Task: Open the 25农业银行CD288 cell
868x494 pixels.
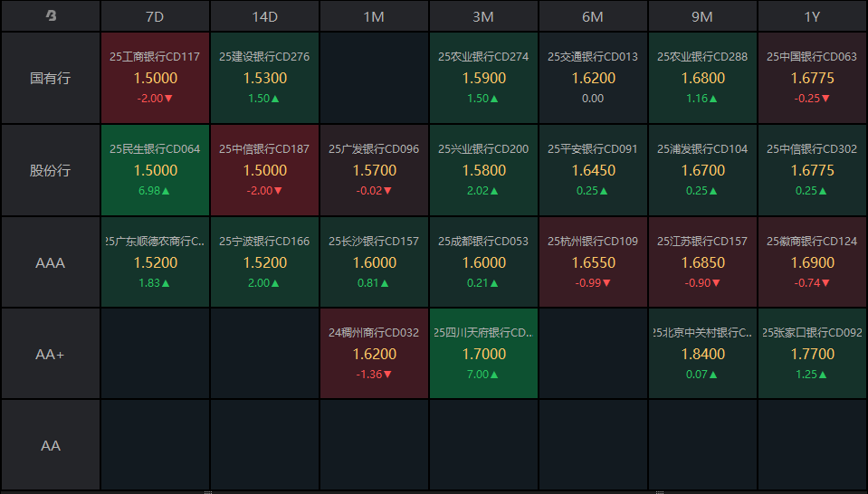Action: pos(702,78)
